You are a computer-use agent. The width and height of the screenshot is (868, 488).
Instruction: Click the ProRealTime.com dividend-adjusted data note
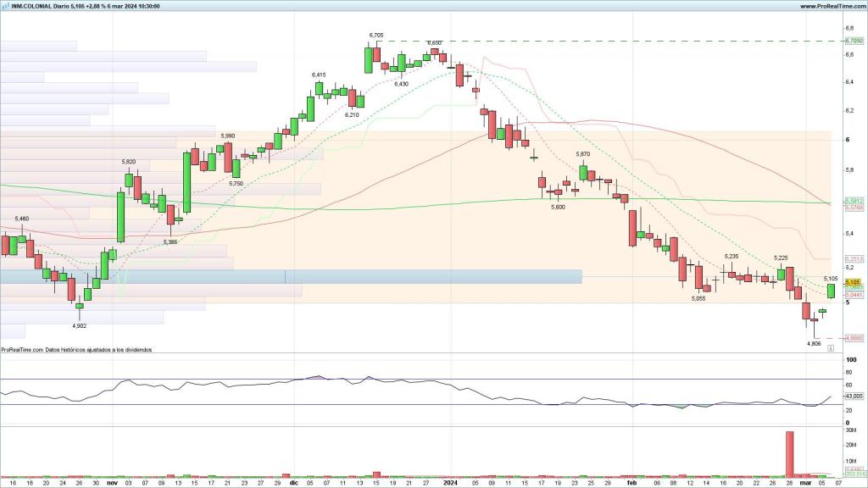pyautogui.click(x=76, y=349)
